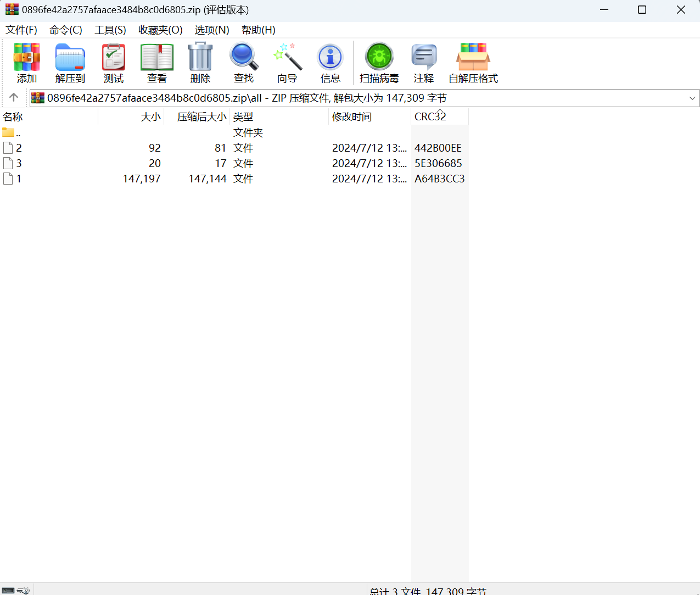The width and height of the screenshot is (700, 595).
Task: Select CRC32 value A64B3CC3
Action: 440,179
